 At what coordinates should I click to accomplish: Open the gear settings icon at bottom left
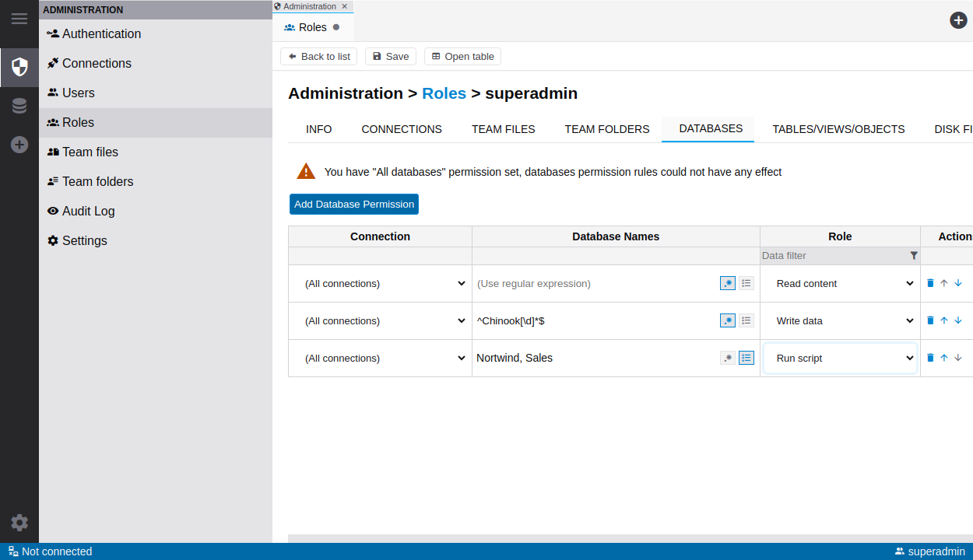click(19, 523)
